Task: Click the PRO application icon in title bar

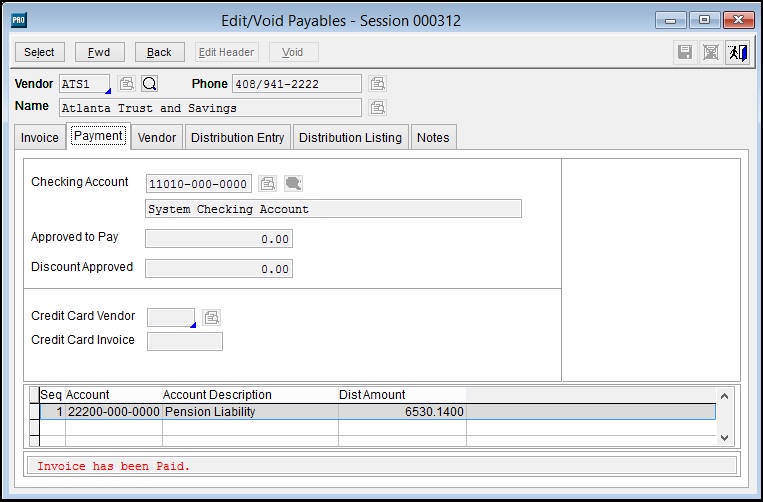Action: click(18, 20)
